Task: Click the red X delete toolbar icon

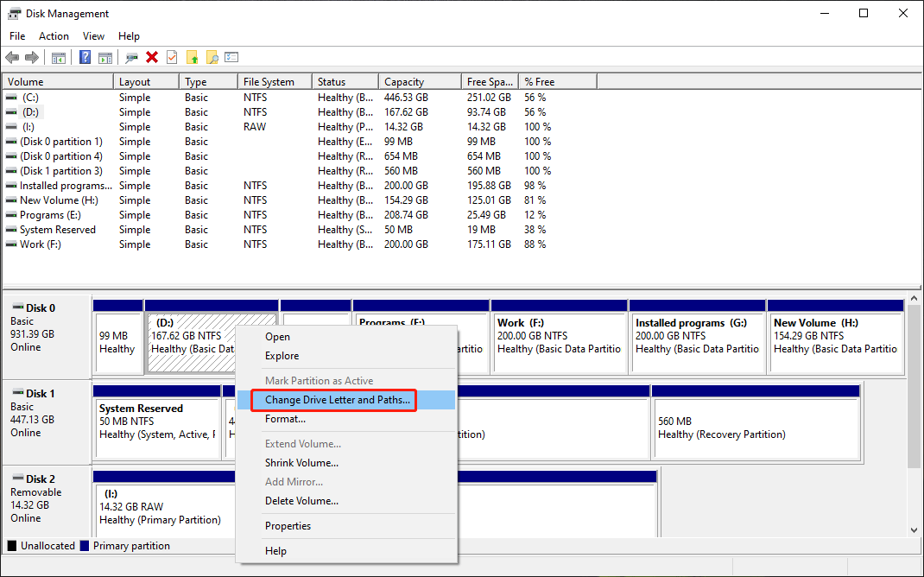Action: 152,57
